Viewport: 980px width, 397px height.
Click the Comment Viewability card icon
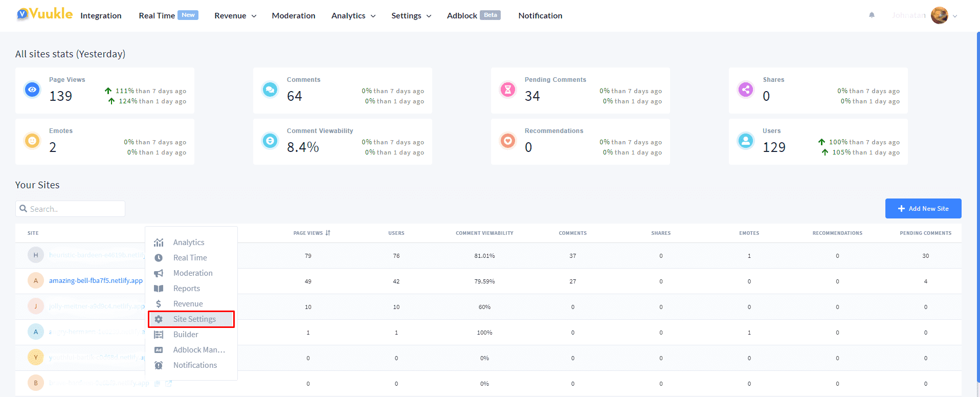pyautogui.click(x=270, y=140)
